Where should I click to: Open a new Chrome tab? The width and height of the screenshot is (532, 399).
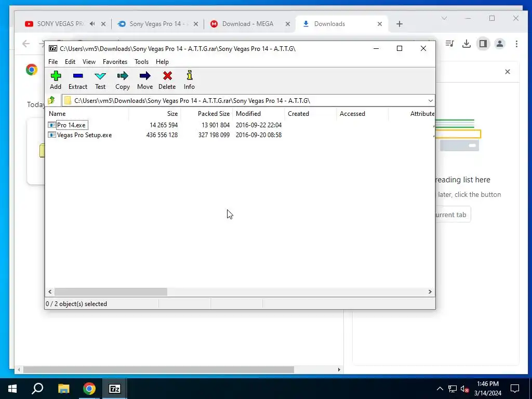(400, 24)
